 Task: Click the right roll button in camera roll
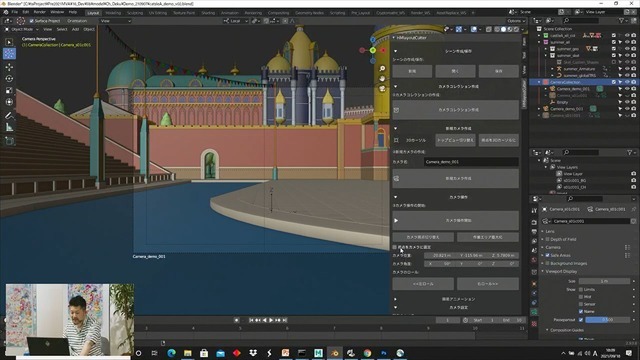coord(488,284)
